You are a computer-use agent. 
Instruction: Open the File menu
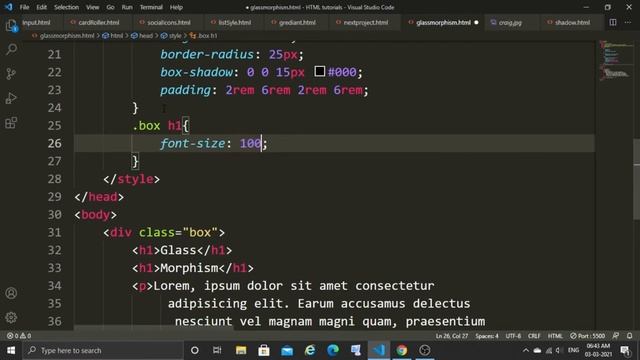click(x=24, y=7)
